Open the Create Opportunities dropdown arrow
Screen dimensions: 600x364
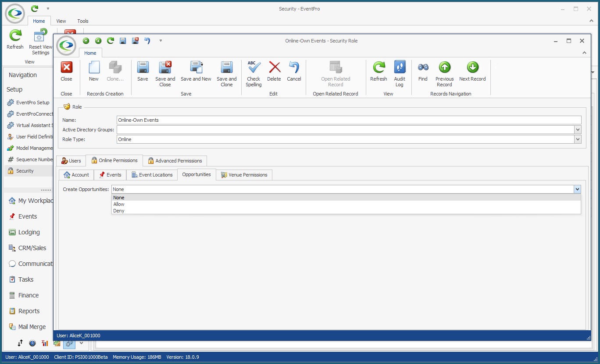coord(577,189)
